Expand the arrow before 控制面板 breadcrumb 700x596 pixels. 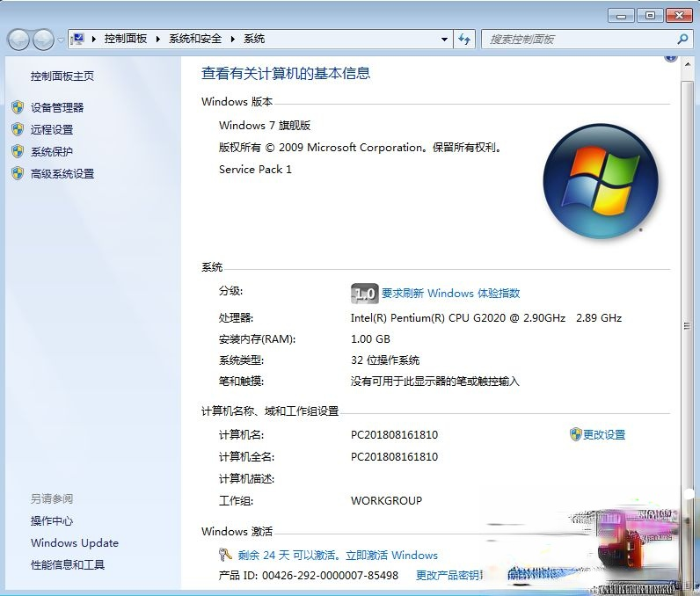pyautogui.click(x=94, y=39)
